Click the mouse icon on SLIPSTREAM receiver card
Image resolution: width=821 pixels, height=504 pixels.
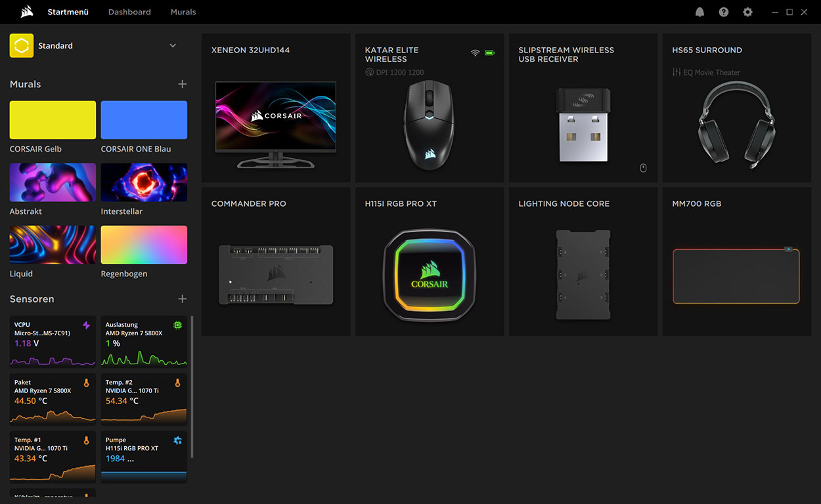(x=643, y=168)
